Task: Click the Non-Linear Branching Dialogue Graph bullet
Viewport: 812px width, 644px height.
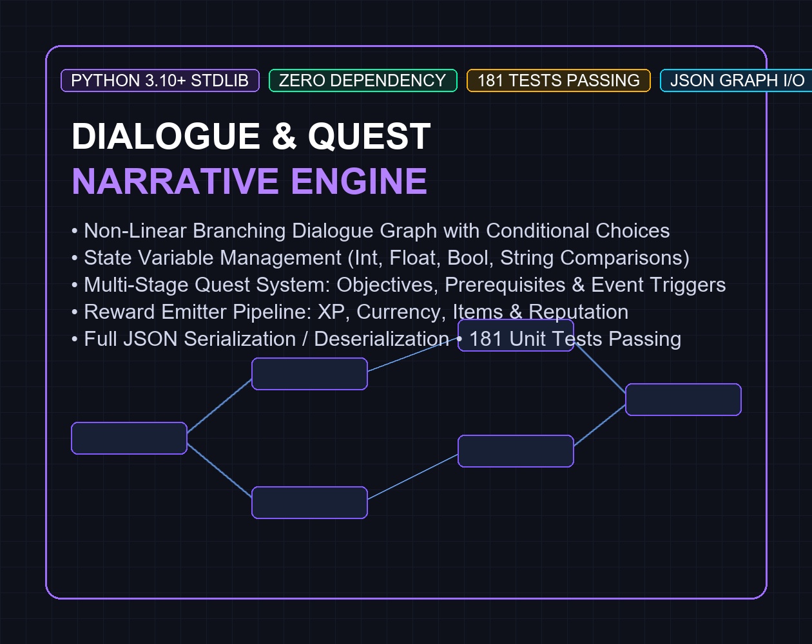Action: [371, 231]
